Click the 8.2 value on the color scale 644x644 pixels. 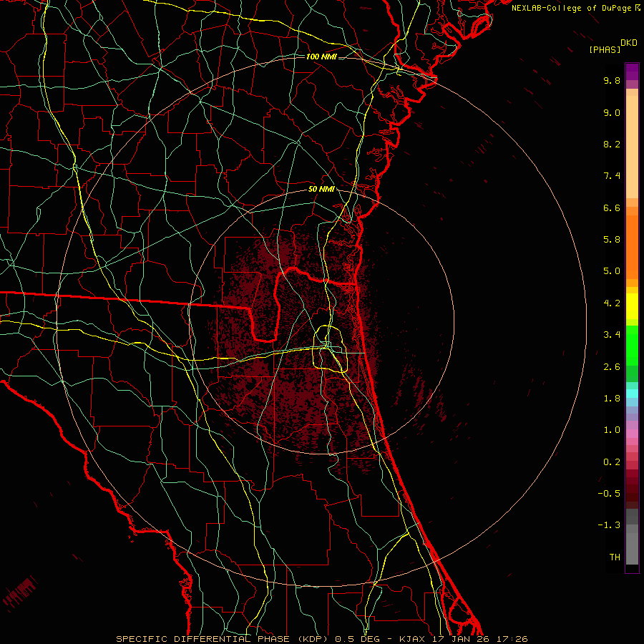[x=612, y=144]
